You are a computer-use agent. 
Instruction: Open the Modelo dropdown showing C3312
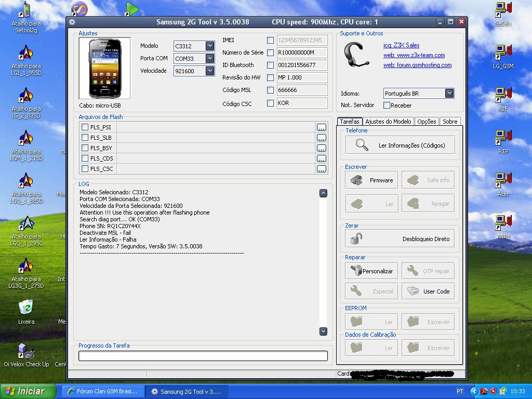(x=210, y=46)
